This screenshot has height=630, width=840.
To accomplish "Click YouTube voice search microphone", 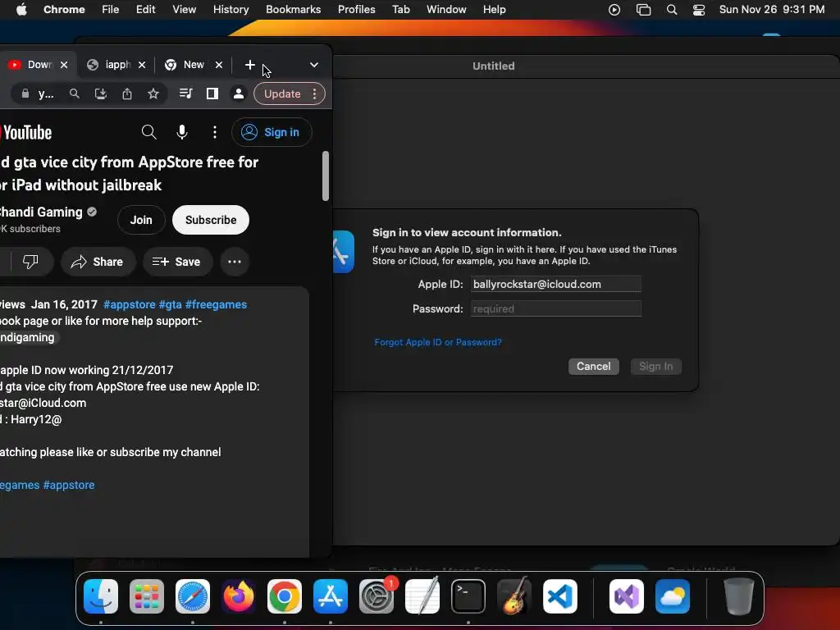I will (x=182, y=132).
